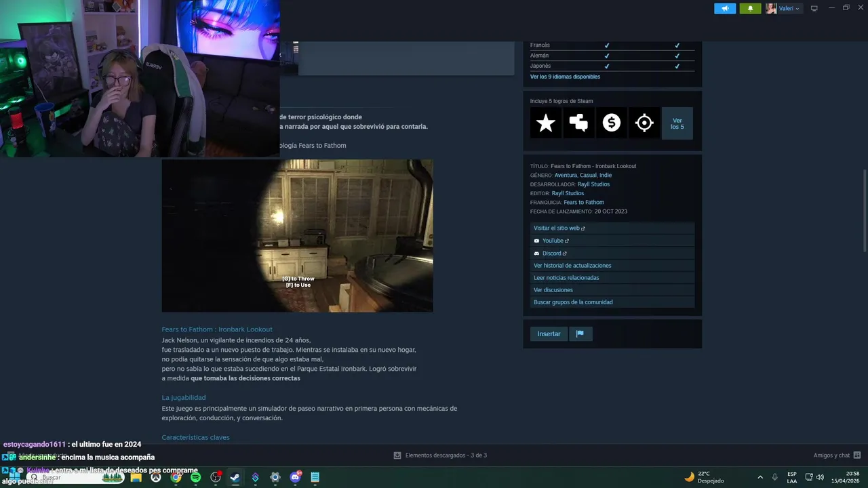Open Steam announcements megaphone button
Image resolution: width=868 pixels, height=488 pixels.
pos(725,8)
